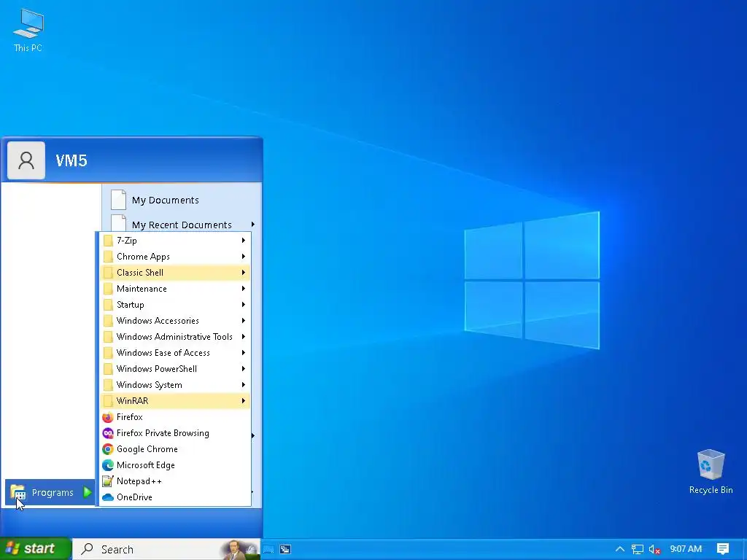The width and height of the screenshot is (747, 560).
Task: Click the Classic Shell folder icon
Action: pos(108,273)
